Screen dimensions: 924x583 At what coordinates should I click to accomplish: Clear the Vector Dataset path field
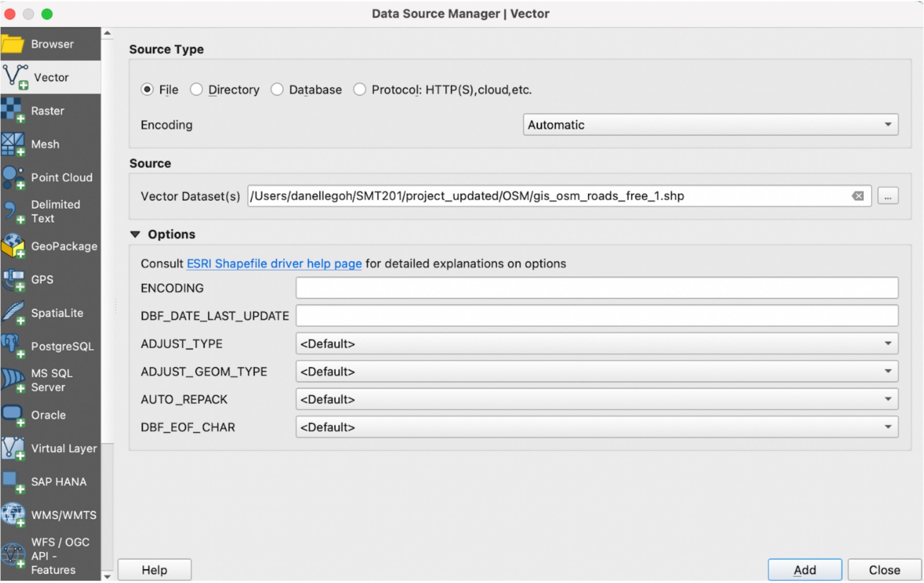pyautogui.click(x=857, y=196)
